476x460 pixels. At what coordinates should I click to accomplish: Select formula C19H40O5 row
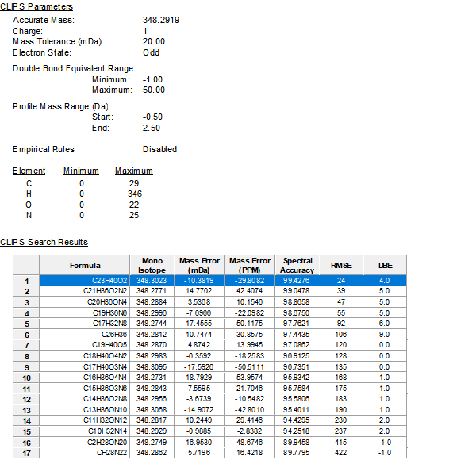tap(223, 345)
